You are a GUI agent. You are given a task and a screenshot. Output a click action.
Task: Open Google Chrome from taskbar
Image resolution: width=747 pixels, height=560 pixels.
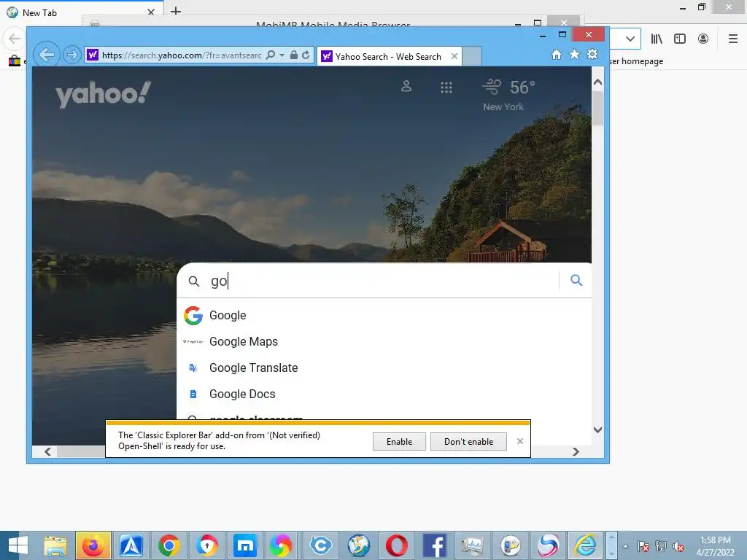point(169,545)
